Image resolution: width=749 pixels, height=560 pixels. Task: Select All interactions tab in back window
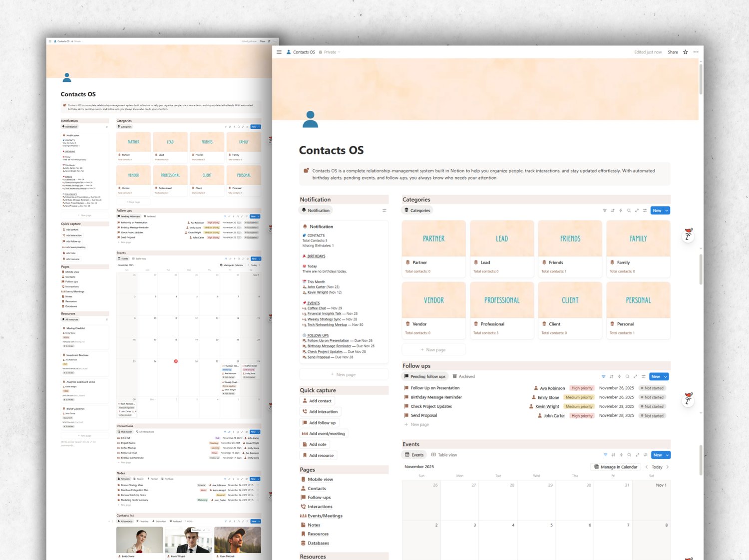click(x=145, y=432)
